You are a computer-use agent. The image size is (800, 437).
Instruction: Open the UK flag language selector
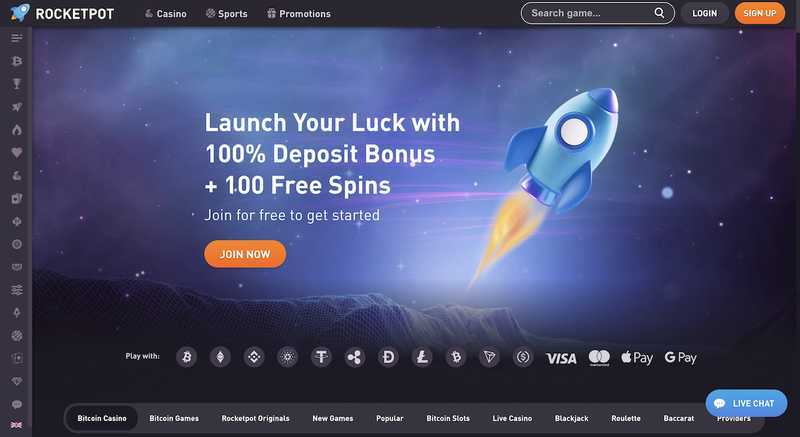(17, 425)
